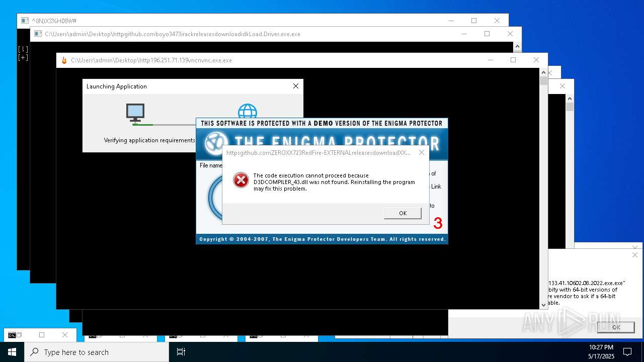The height and width of the screenshot is (362, 644).
Task: Click the flame icon of the vncnvnc.exe window
Action: 64,60
